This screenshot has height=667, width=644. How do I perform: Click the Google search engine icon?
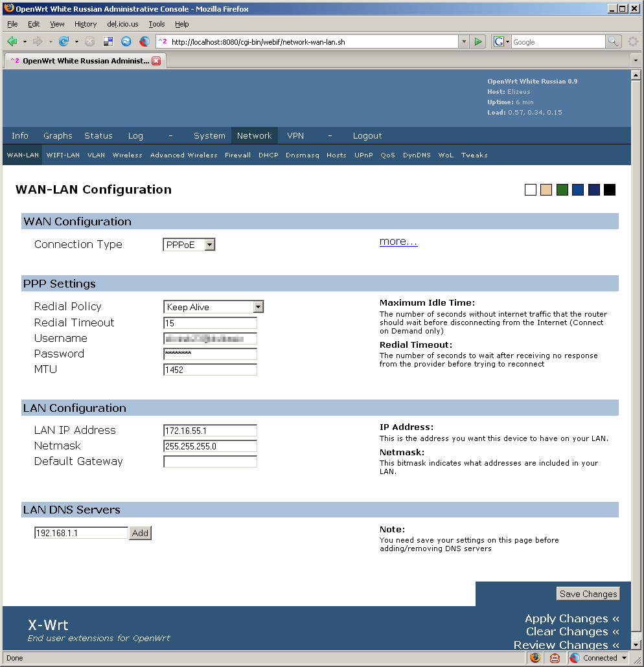pos(498,41)
